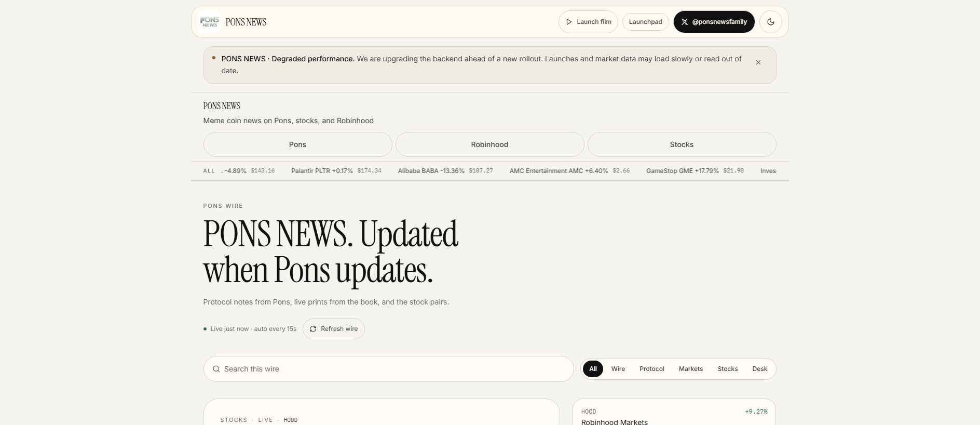Image resolution: width=980 pixels, height=425 pixels.
Task: Click the play icon in Launch film
Action: click(x=569, y=22)
